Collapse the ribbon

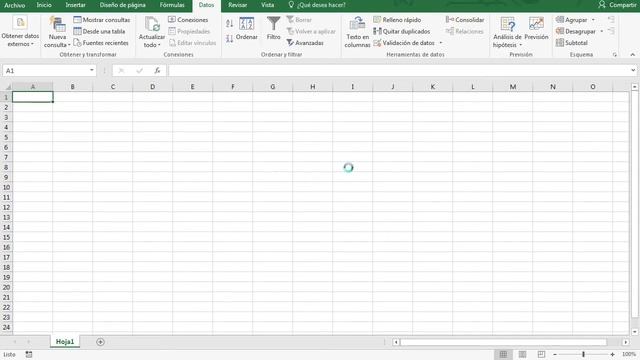coord(632,55)
